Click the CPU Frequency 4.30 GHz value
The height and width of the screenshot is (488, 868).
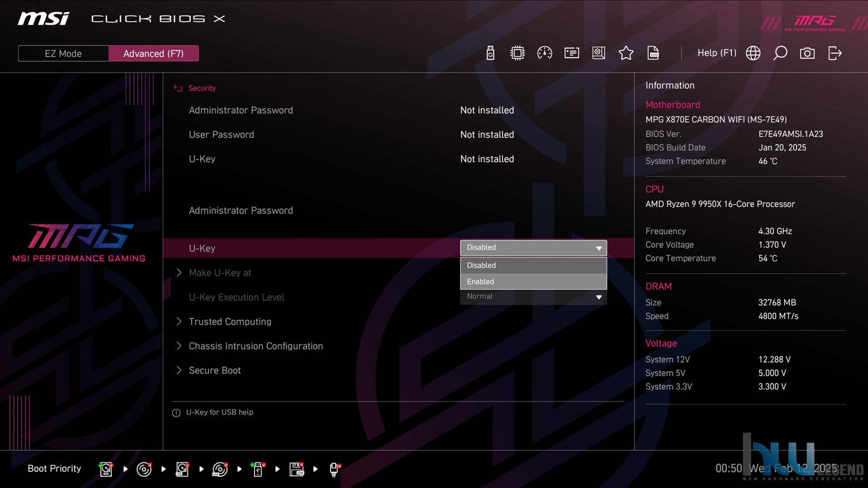pyautogui.click(x=775, y=231)
